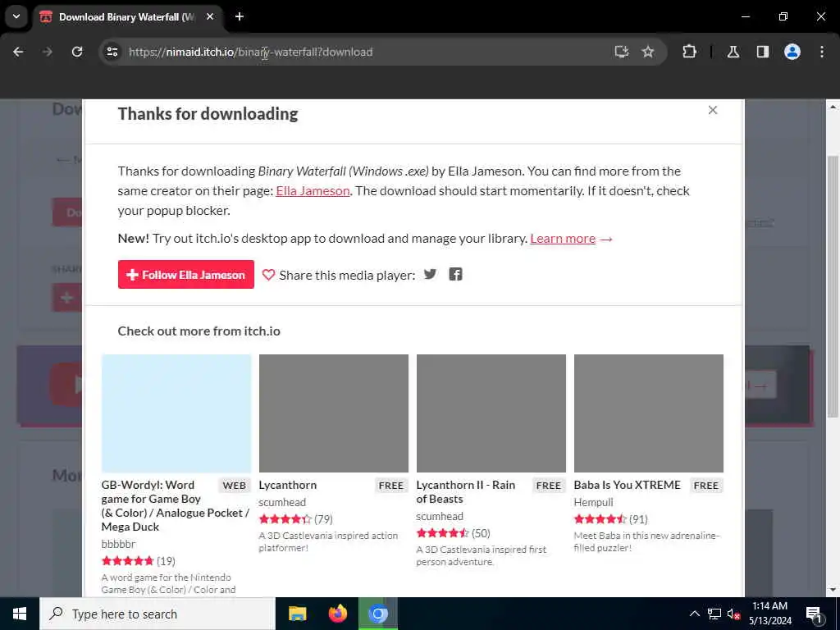The height and width of the screenshot is (630, 840).
Task: Open Lycanthorn II - Rain of Beasts title
Action: click(x=466, y=492)
